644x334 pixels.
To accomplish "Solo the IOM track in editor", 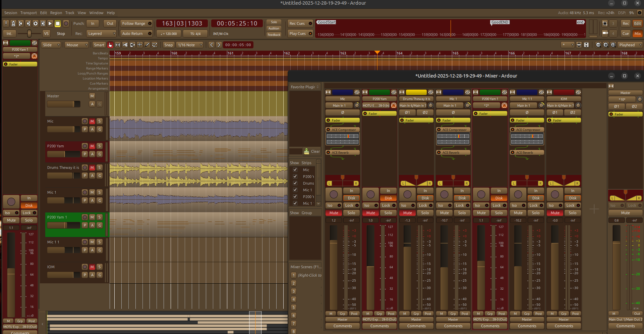I will (x=100, y=267).
